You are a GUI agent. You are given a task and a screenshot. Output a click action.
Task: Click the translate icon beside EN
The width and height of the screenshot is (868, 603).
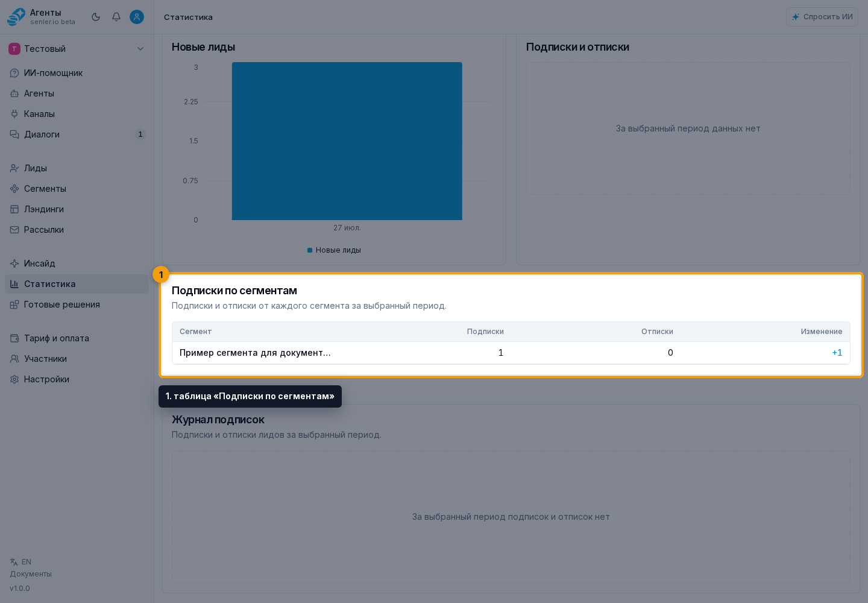pos(14,562)
